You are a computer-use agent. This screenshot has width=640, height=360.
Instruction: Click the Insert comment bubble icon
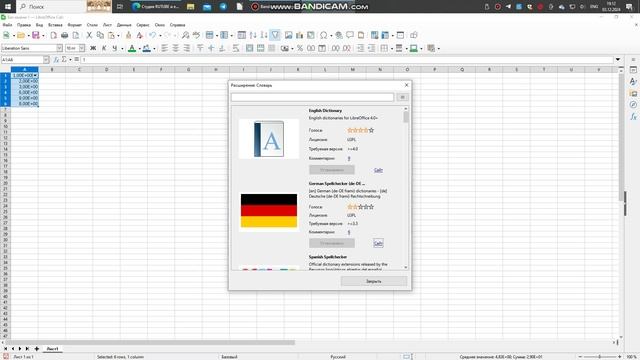pos(350,35)
